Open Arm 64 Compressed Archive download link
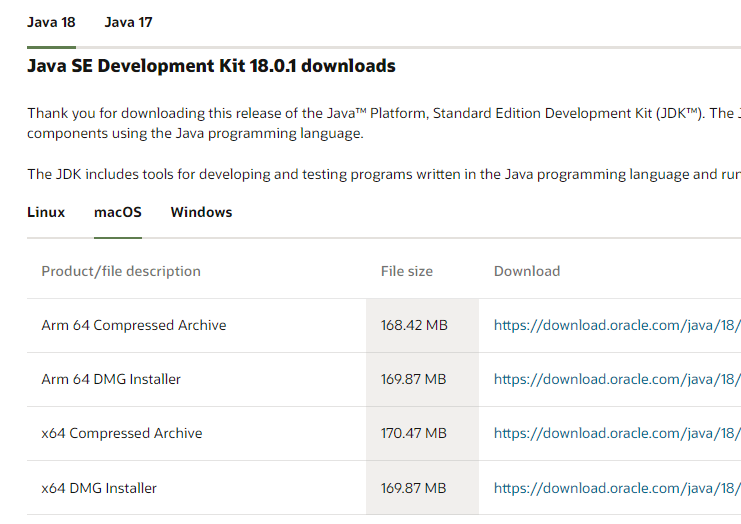The width and height of the screenshot is (741, 524). tap(617, 325)
